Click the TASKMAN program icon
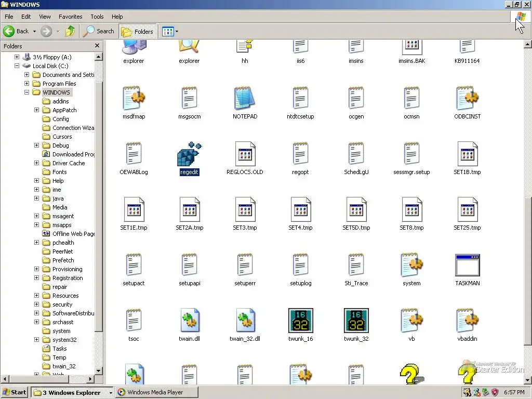Screen dimensions: 532x399 coord(467,265)
